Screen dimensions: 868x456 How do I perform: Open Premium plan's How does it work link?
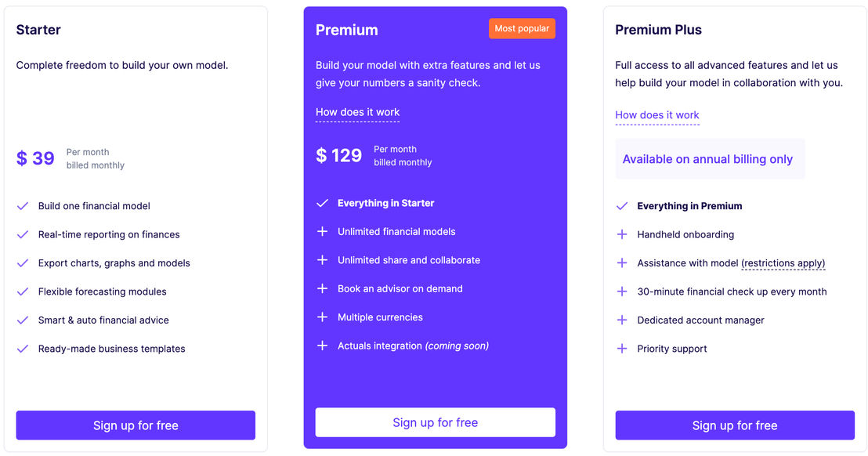[x=357, y=112]
